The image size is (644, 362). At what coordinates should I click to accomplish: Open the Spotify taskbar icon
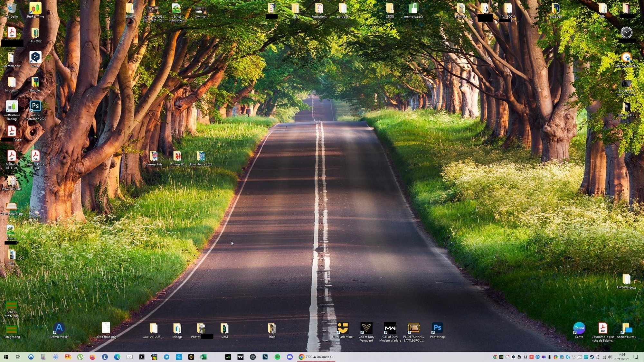point(277,357)
